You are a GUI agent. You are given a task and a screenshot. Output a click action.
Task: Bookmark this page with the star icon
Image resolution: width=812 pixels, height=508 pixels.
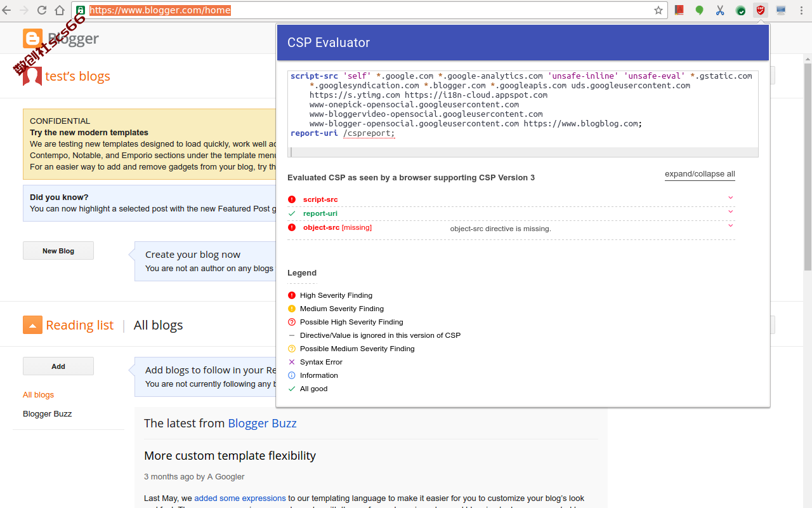[658, 10]
